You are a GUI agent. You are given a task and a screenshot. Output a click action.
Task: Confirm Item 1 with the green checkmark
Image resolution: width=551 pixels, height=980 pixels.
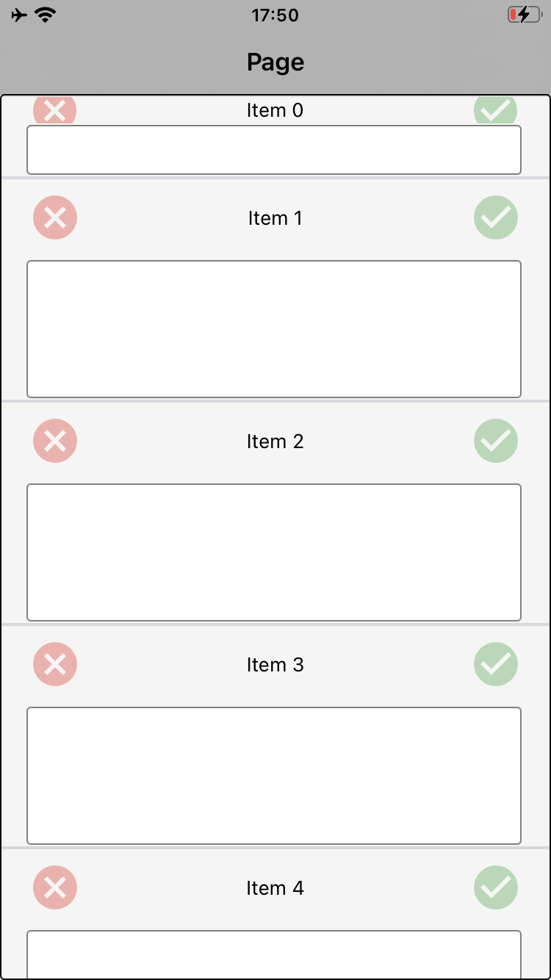coord(496,217)
